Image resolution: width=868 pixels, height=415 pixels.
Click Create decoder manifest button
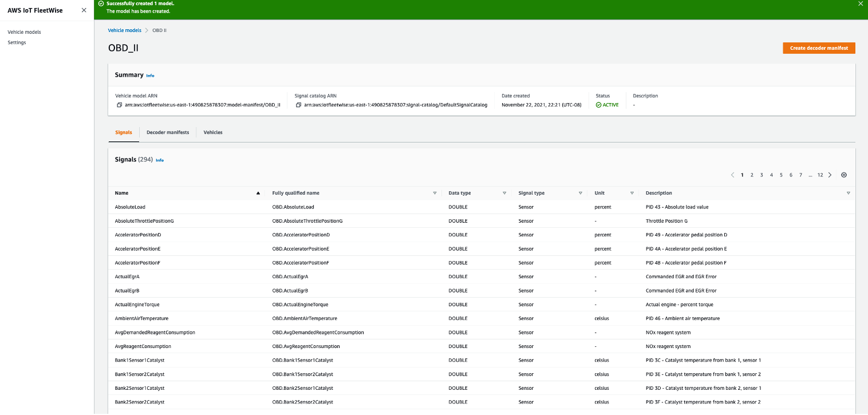pyautogui.click(x=819, y=48)
